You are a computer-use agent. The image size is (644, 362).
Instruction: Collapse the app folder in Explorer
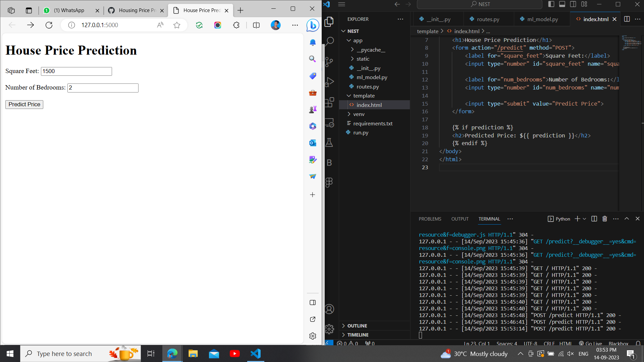point(357,40)
